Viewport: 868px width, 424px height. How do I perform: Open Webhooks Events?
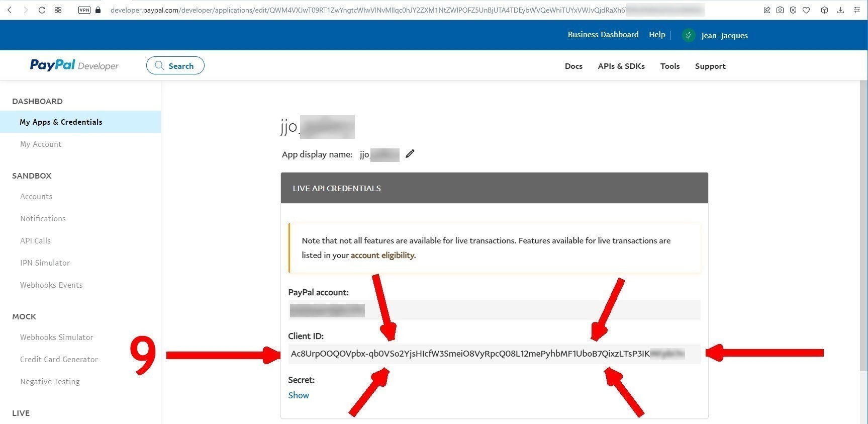(x=51, y=285)
